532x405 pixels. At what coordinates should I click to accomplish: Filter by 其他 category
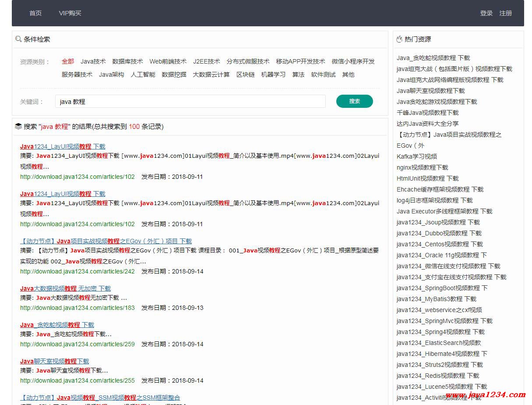click(349, 75)
